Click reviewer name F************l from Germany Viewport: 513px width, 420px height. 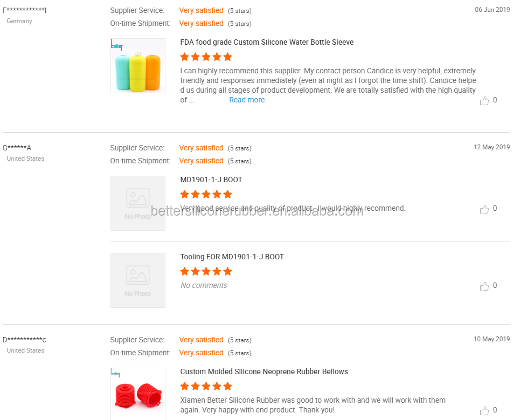click(24, 10)
